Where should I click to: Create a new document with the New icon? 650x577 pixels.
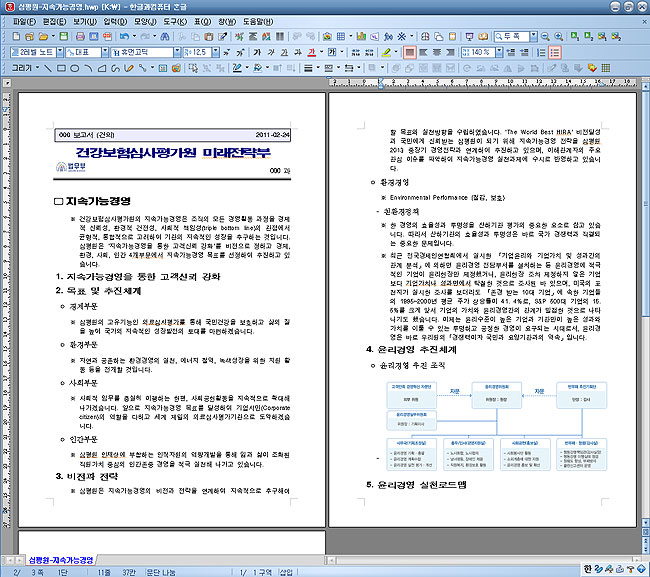[x=16, y=36]
